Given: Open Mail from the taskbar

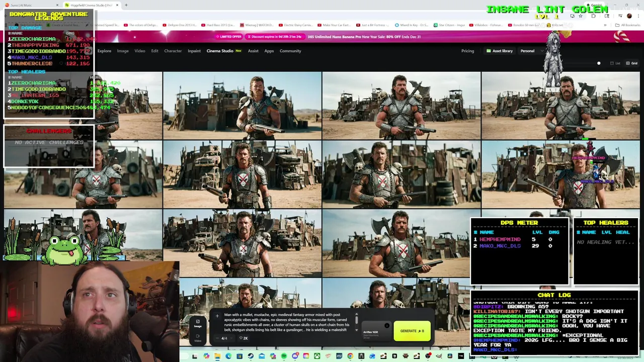Looking at the screenshot, I should click(262, 356).
